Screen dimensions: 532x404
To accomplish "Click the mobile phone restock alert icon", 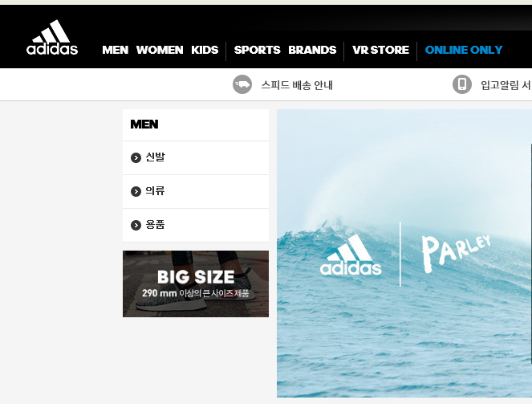I will [462, 84].
